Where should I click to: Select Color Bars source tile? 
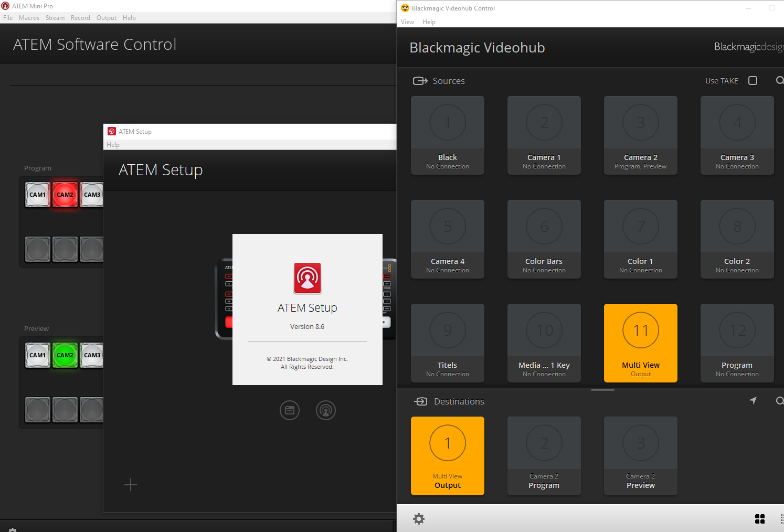pyautogui.click(x=544, y=239)
